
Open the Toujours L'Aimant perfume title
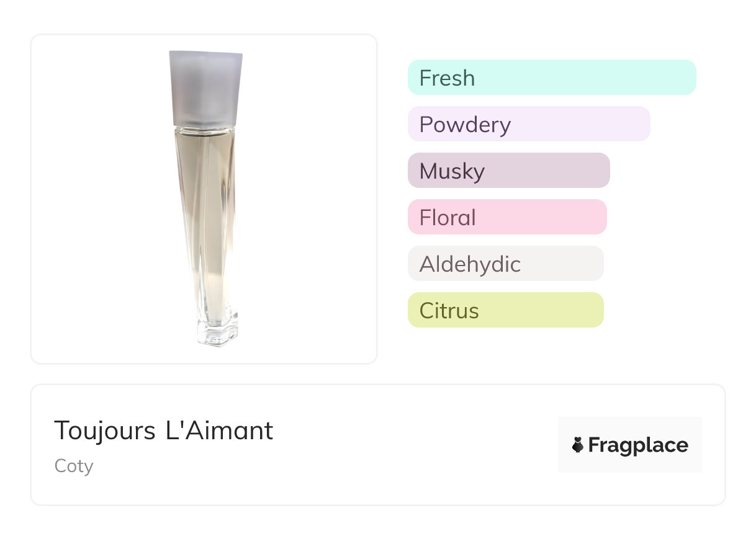point(164,431)
